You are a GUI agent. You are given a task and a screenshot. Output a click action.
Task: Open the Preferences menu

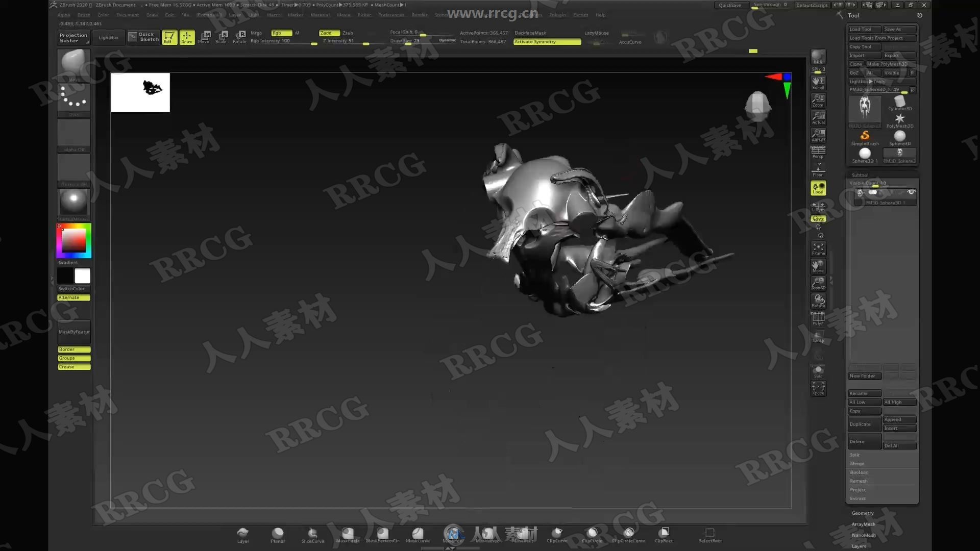[391, 15]
